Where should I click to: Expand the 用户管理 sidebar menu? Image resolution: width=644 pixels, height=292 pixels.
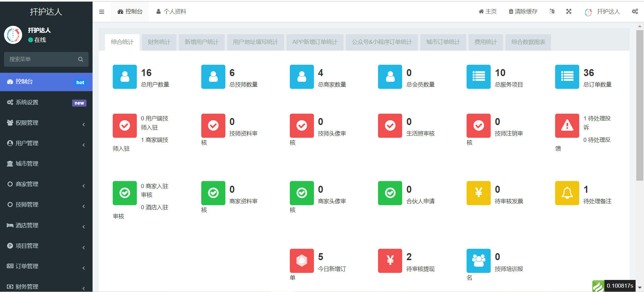point(46,143)
